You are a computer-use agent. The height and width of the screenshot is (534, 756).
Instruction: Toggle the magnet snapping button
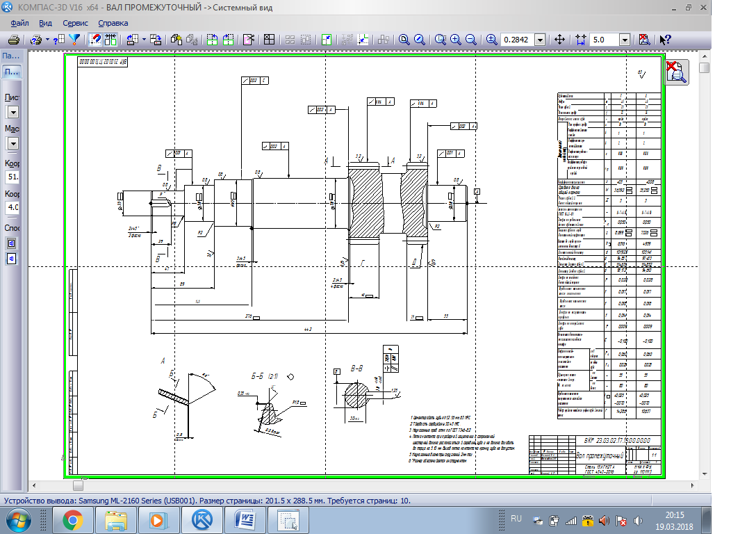coord(95,40)
